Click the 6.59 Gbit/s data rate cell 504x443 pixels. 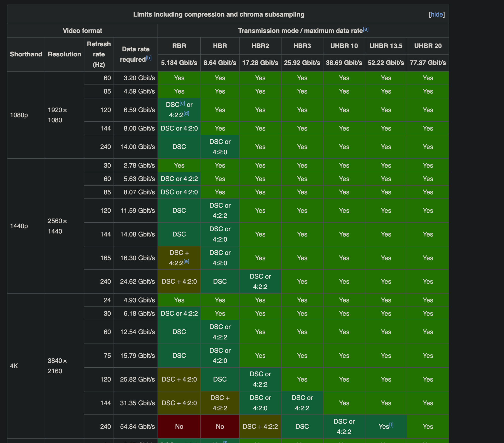pos(136,110)
